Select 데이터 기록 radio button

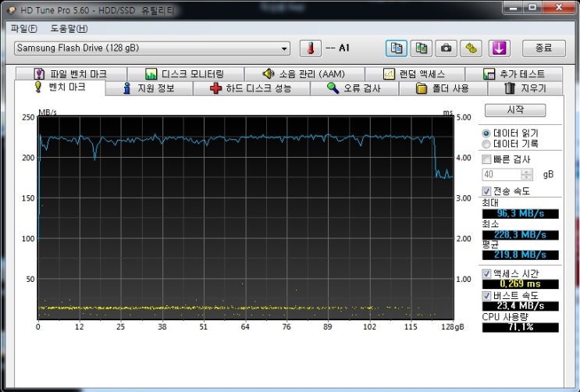point(486,144)
